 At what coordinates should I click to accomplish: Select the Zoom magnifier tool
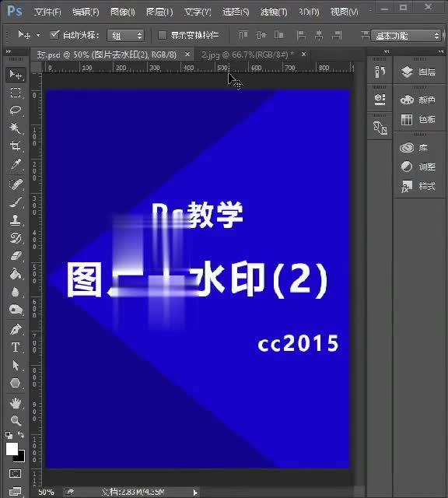[x=16, y=420]
